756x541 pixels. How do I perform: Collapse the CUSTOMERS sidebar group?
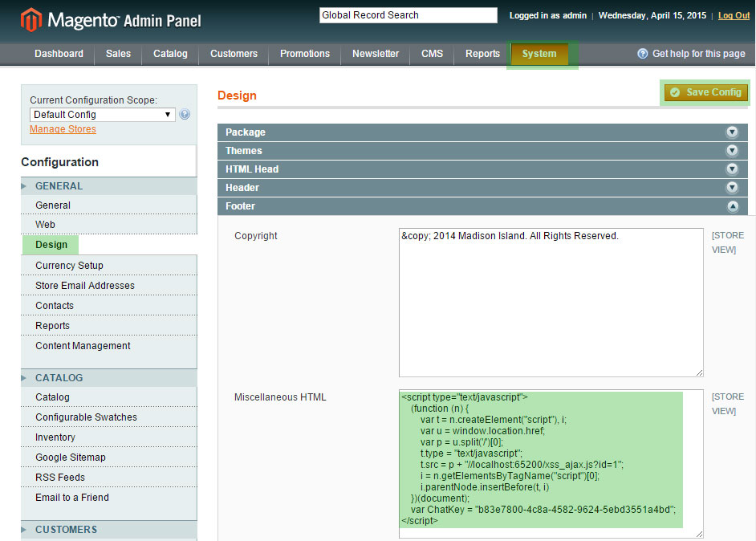(109, 530)
